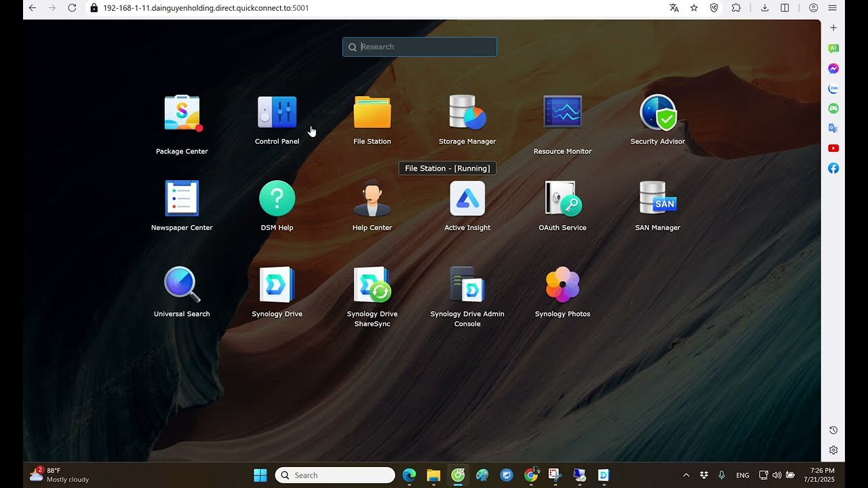Launch Synology Drive
Viewport: 868px width, 488px height.
pyautogui.click(x=277, y=285)
